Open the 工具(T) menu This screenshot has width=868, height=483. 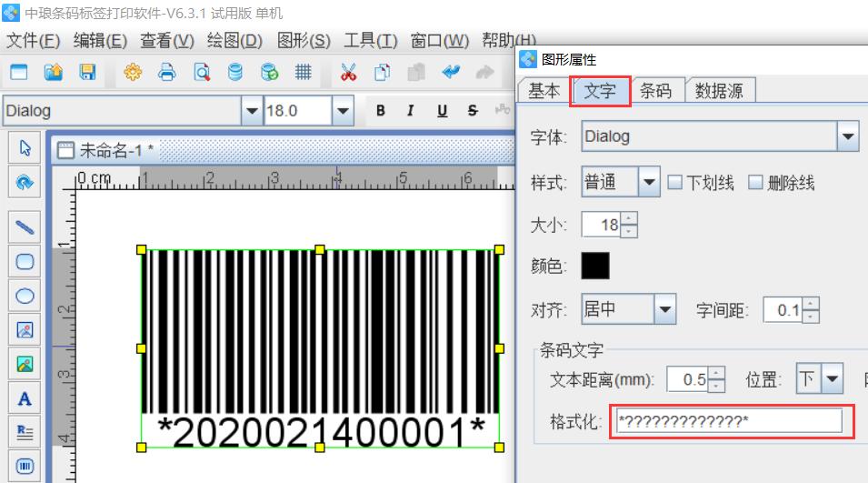(371, 40)
